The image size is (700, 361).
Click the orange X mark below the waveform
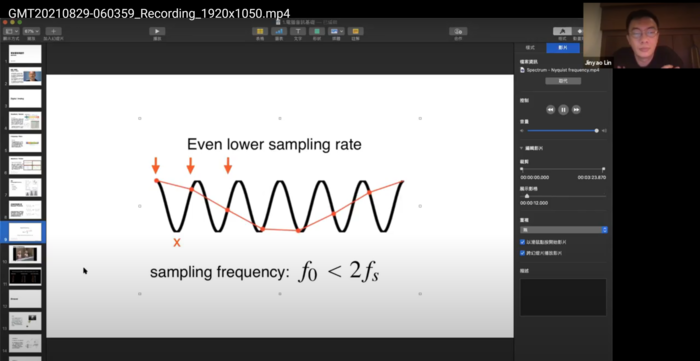(177, 243)
